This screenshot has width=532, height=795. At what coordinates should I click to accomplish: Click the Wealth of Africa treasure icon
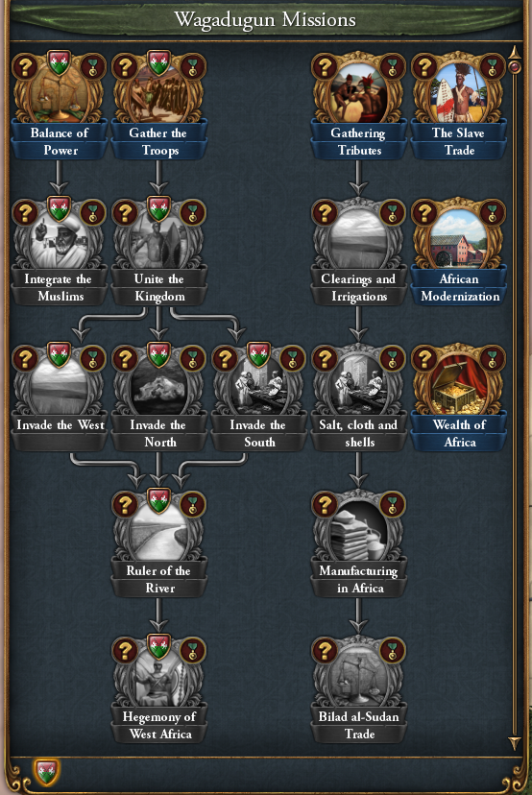458,386
